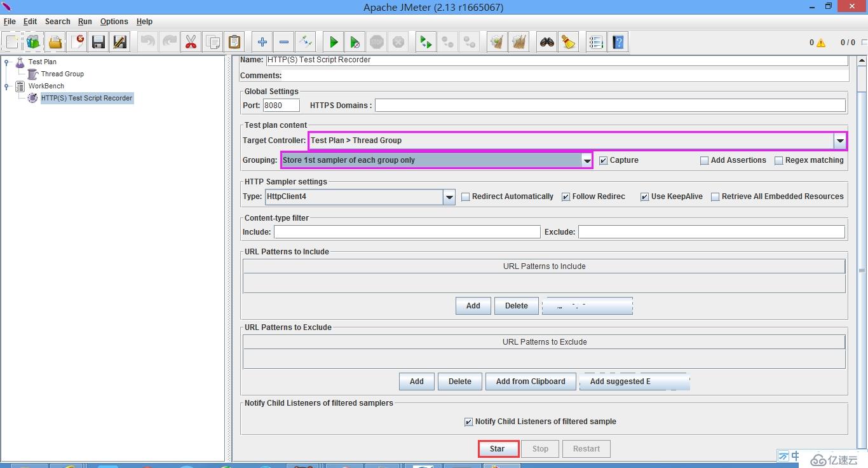Open the Target Controller dropdown
Image resolution: width=868 pixels, height=468 pixels.
pos(840,141)
